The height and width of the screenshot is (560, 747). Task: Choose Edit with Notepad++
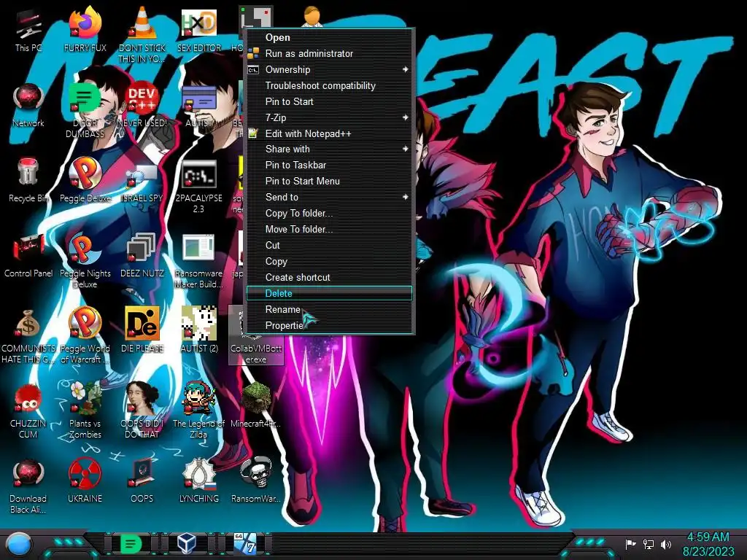pyautogui.click(x=329, y=134)
